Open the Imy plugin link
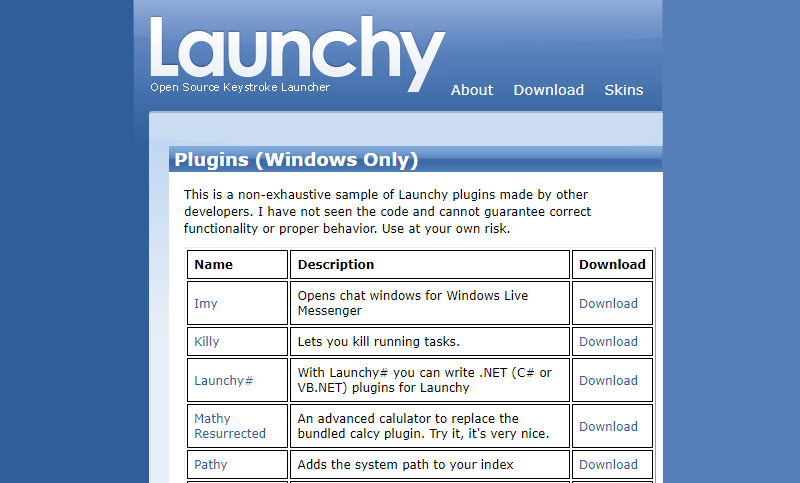The width and height of the screenshot is (800, 483). click(x=206, y=303)
